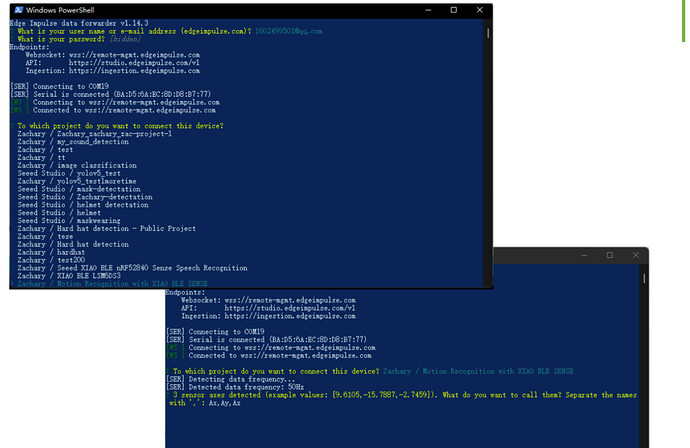The width and height of the screenshot is (690, 448).
Task: Close the front Windows PowerShell window
Action: [x=480, y=10]
